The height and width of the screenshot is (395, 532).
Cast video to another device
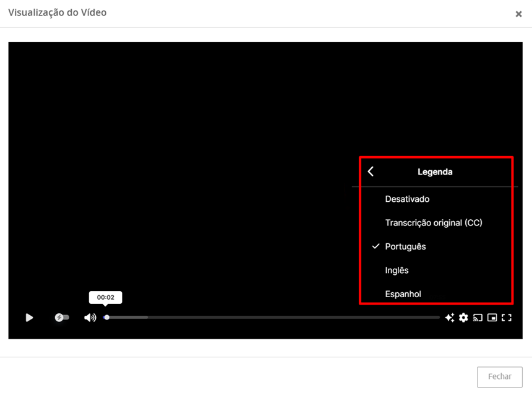pyautogui.click(x=478, y=318)
